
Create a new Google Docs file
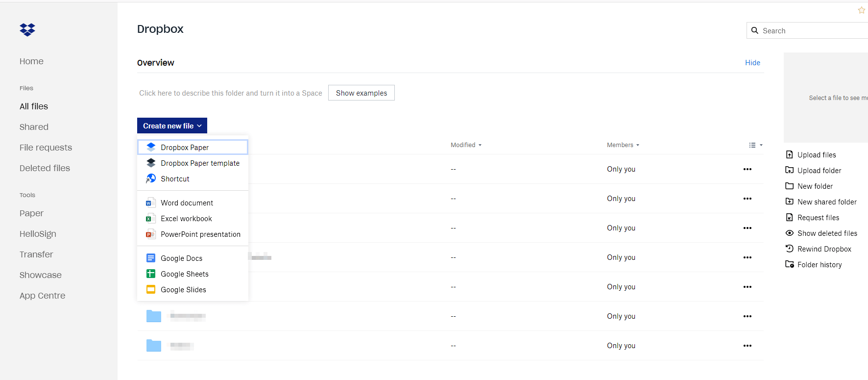(x=193, y=258)
